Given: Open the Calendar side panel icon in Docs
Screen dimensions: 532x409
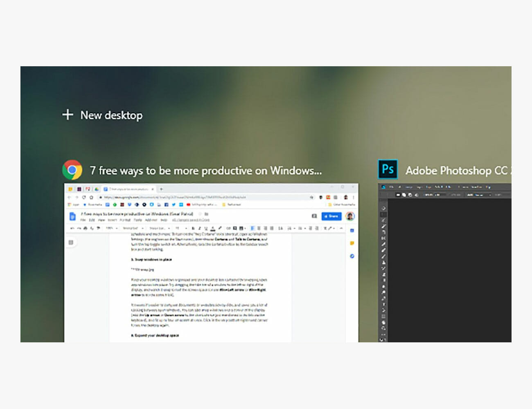Looking at the screenshot, I should [352, 231].
